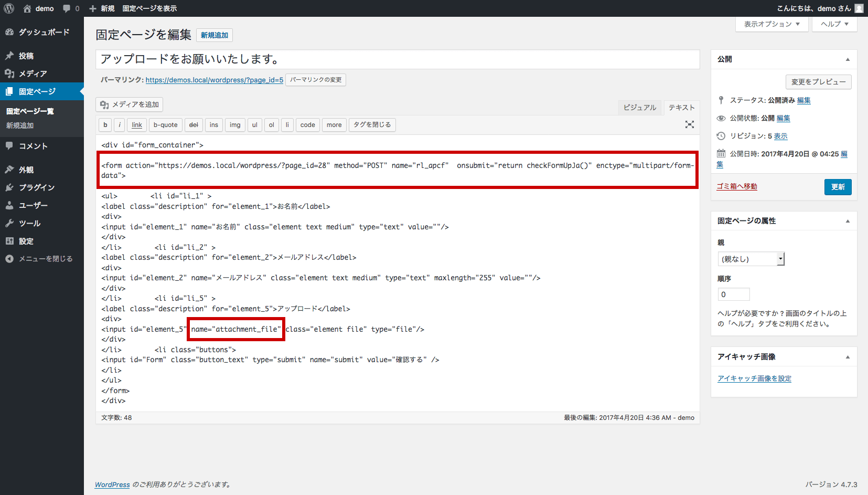Insert a code tag
The width and height of the screenshot is (868, 495).
tap(307, 125)
